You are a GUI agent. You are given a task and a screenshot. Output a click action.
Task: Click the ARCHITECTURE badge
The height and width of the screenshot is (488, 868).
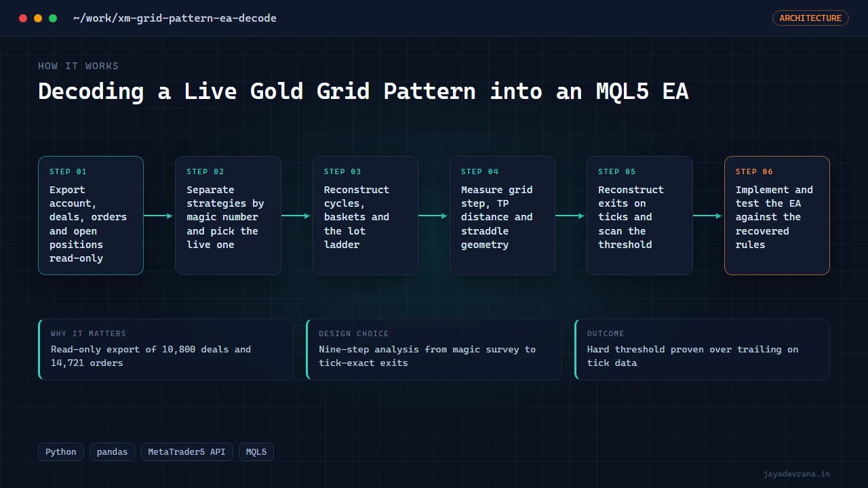(x=810, y=18)
